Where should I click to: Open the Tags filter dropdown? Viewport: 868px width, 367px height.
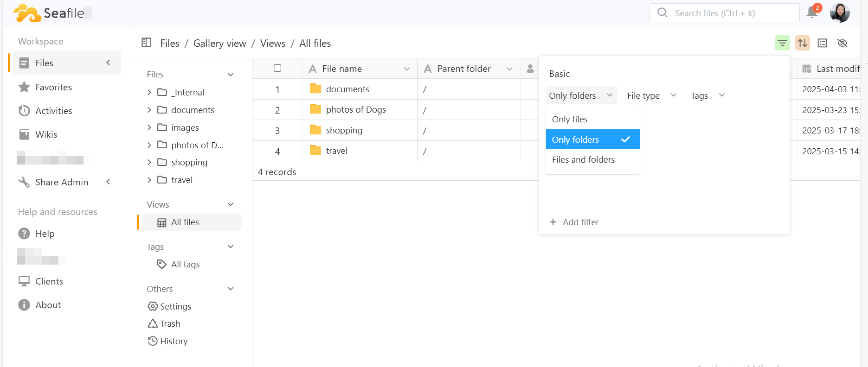click(x=707, y=95)
